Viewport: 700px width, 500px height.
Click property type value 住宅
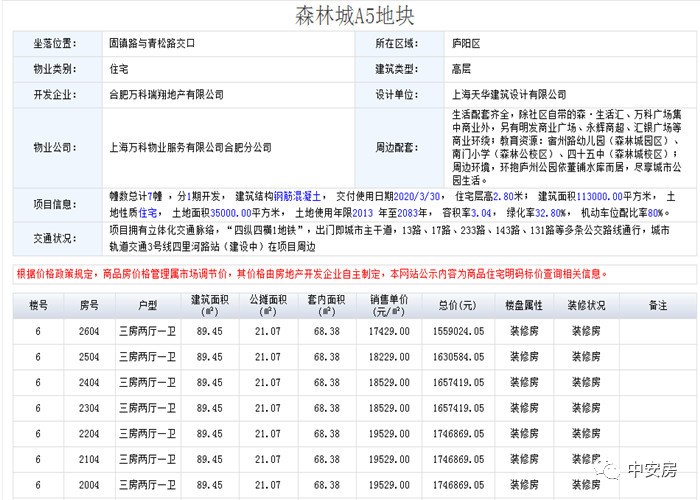tap(119, 69)
